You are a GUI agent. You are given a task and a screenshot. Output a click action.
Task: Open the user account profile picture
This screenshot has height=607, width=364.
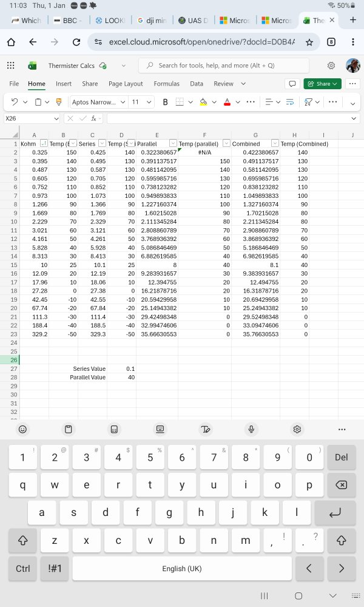[x=353, y=66]
